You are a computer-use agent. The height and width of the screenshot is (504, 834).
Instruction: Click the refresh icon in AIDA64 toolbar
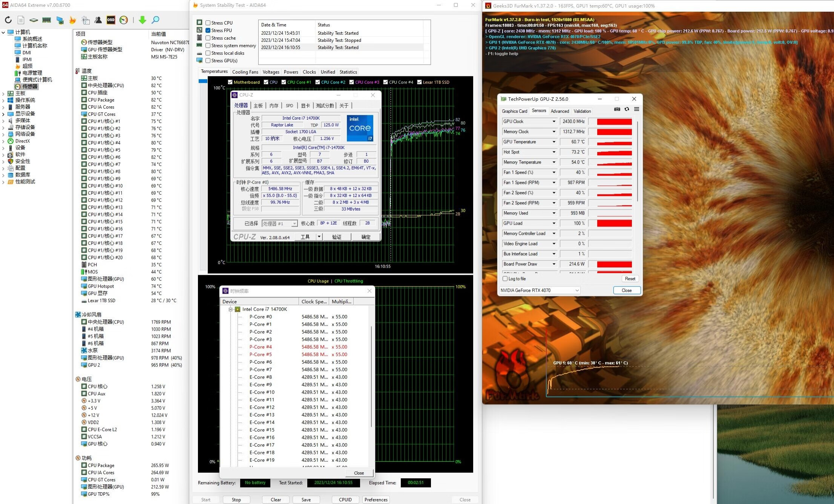8,20
